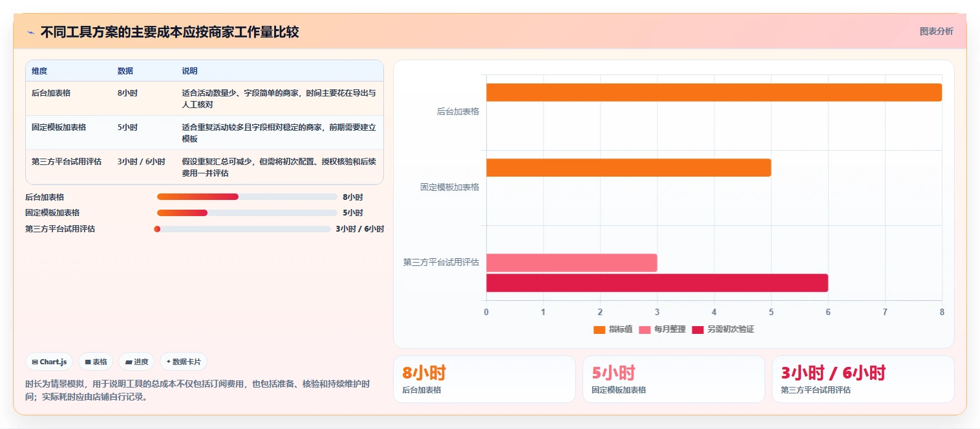Viewport: 980px width, 429px height.
Task: Click the 5小时 data card
Action: [674, 379]
